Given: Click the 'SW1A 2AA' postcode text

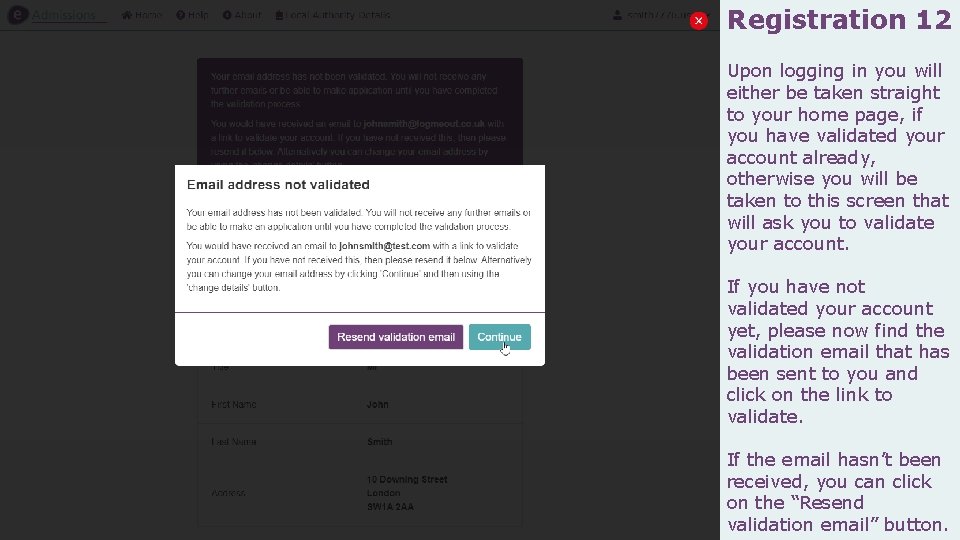Looking at the screenshot, I should 390,506.
